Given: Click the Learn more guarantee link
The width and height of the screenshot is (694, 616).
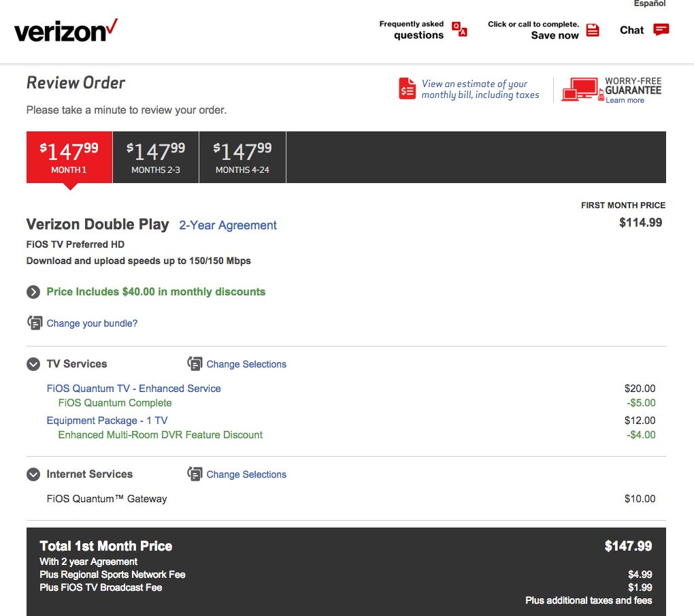Looking at the screenshot, I should tap(625, 101).
